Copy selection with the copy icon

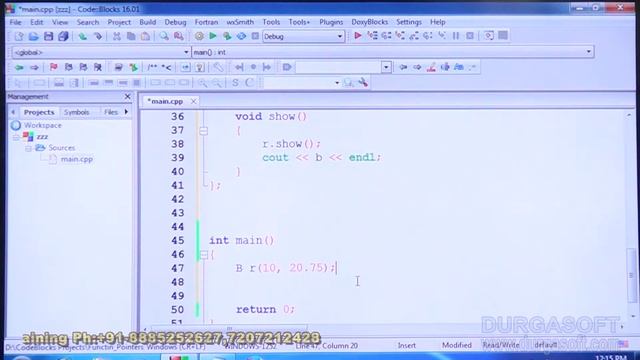[x=131, y=36]
